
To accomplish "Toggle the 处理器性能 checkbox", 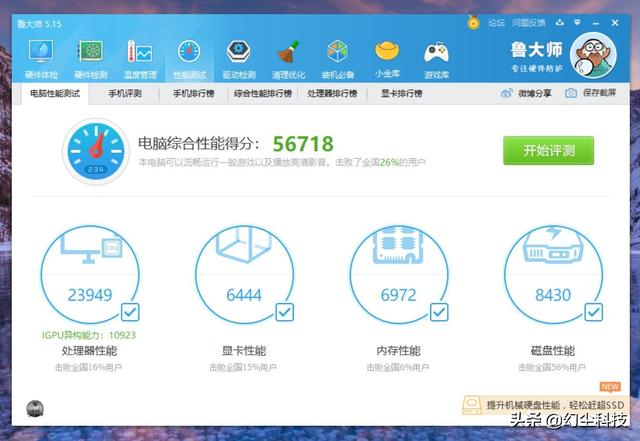I will [130, 312].
